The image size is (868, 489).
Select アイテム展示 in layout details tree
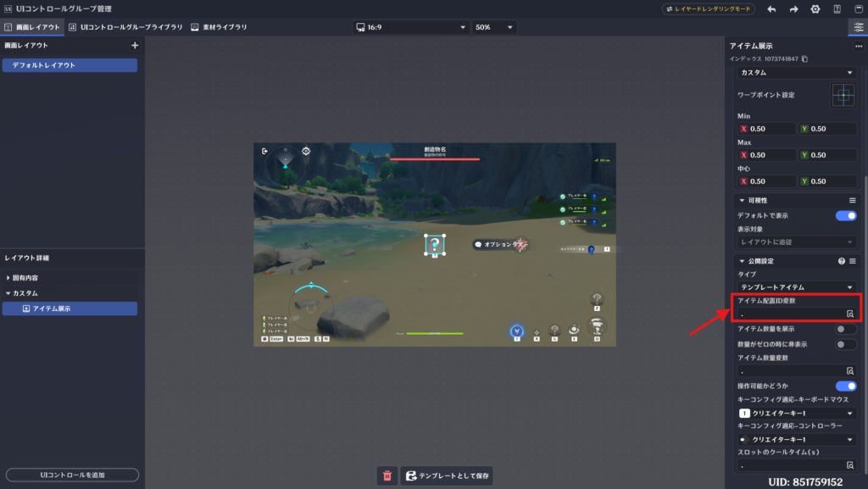pyautogui.click(x=70, y=308)
